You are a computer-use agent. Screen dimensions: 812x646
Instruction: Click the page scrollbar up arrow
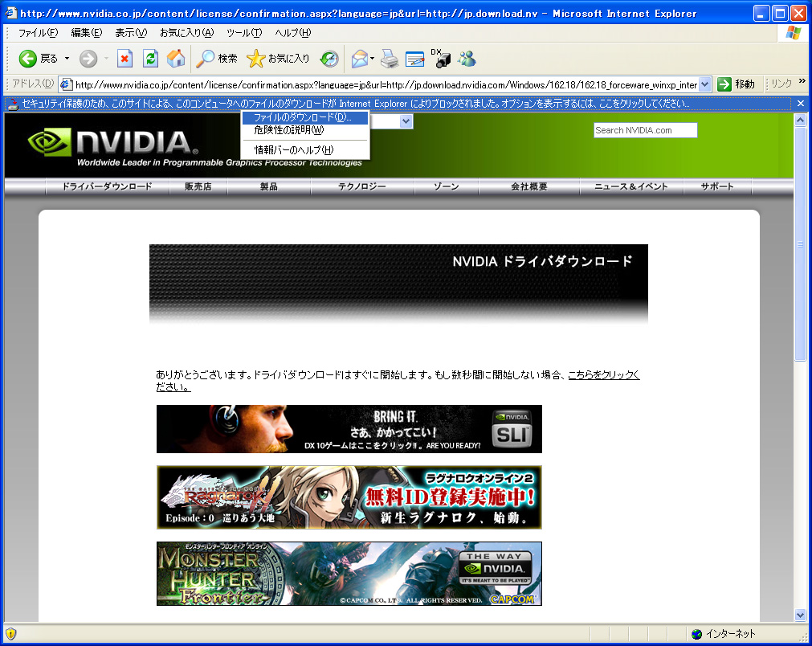click(x=800, y=121)
